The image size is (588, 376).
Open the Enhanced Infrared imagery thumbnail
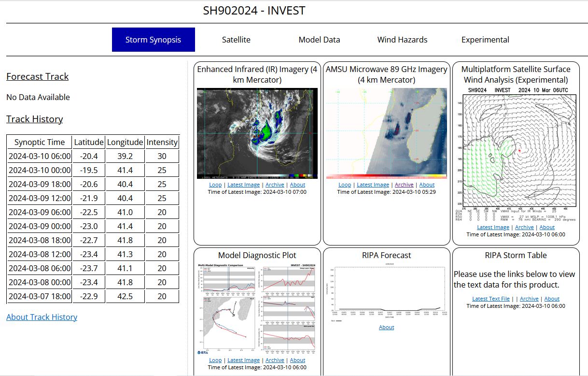(x=257, y=133)
